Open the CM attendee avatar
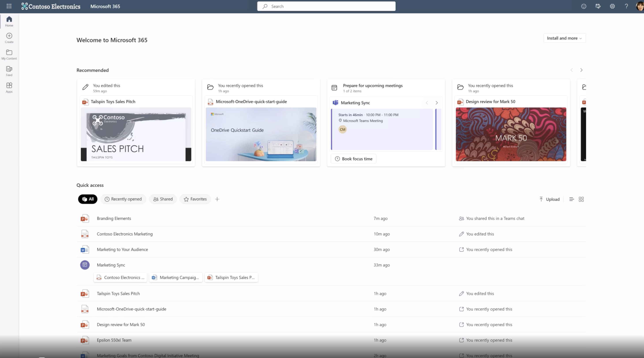This screenshot has width=644, height=358. [x=343, y=129]
